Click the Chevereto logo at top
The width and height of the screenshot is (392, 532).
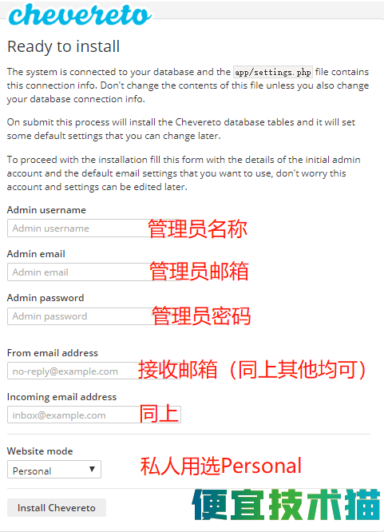coord(80,14)
